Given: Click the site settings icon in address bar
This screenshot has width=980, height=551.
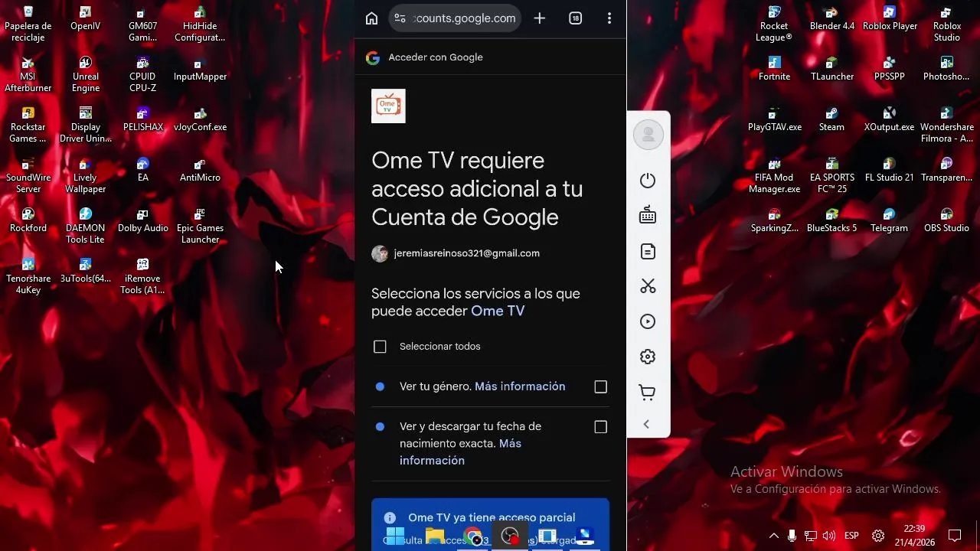Looking at the screenshot, I should [400, 18].
